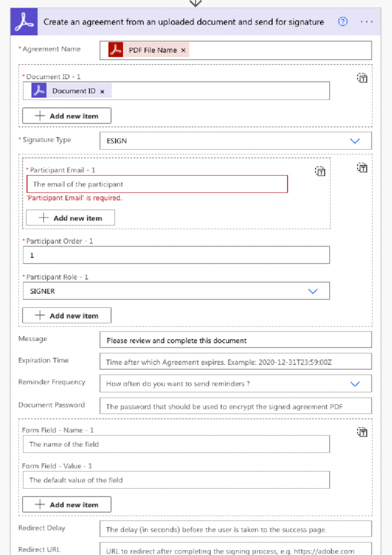Add new item under Form Field Value
Viewport: 392px width, 555px height.
pos(67,505)
